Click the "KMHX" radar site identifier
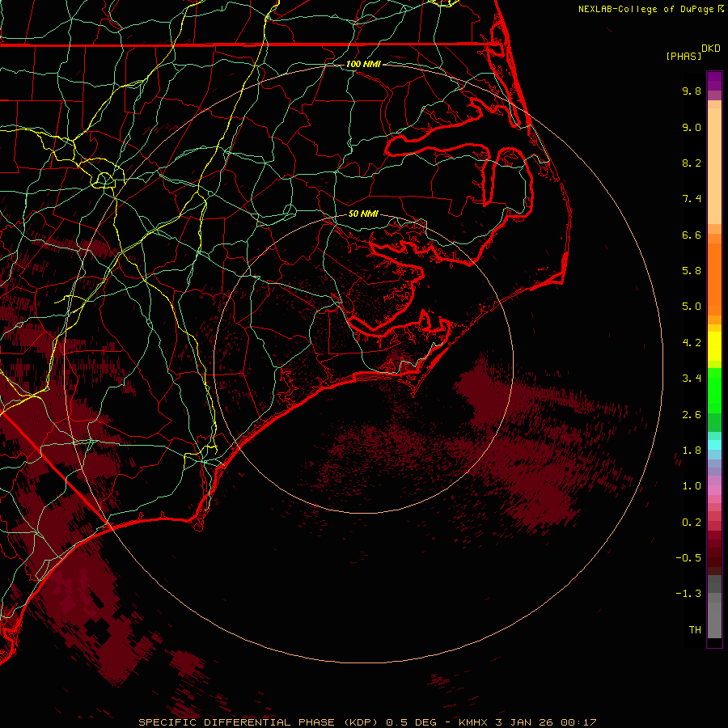728x728 pixels. coord(473,722)
